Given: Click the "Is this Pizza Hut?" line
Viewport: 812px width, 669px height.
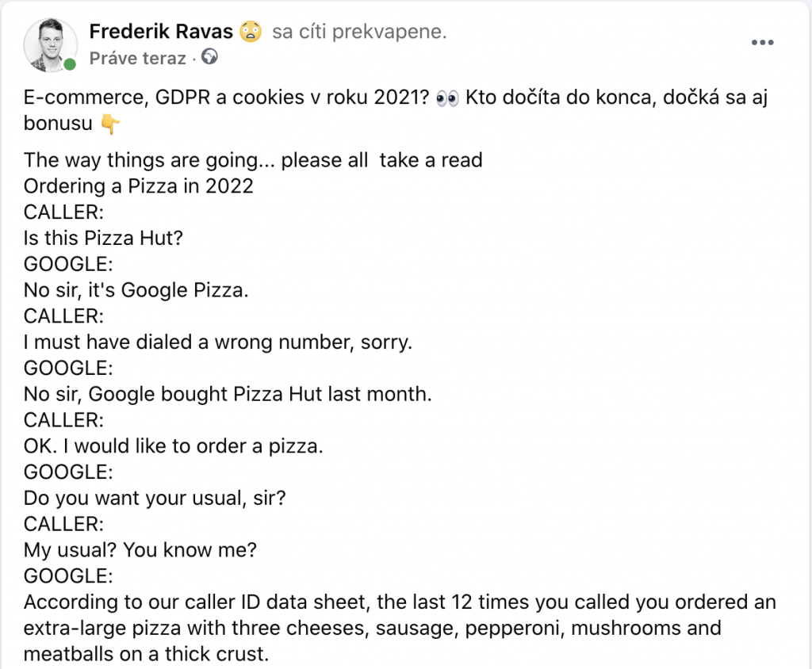Looking at the screenshot, I should click(104, 238).
